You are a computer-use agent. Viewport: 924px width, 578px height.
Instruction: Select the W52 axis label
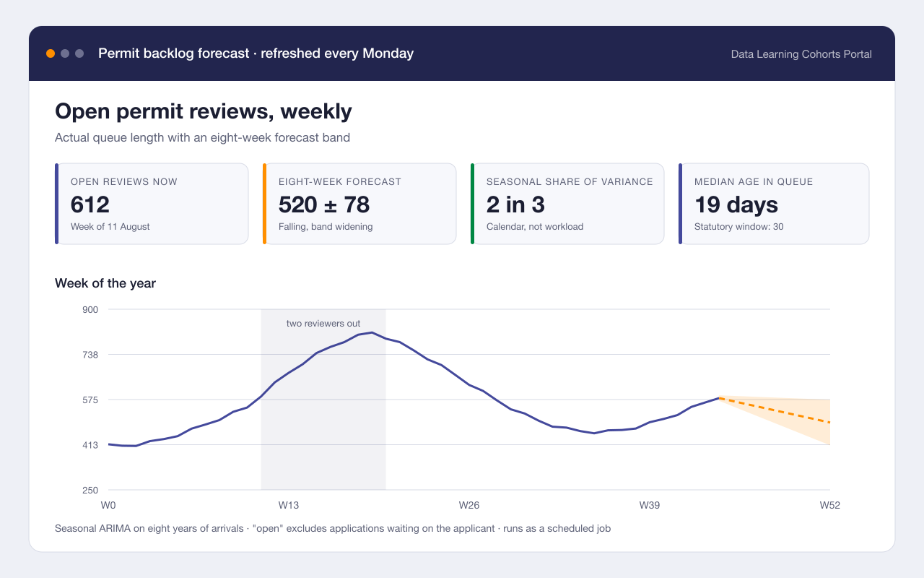830,506
